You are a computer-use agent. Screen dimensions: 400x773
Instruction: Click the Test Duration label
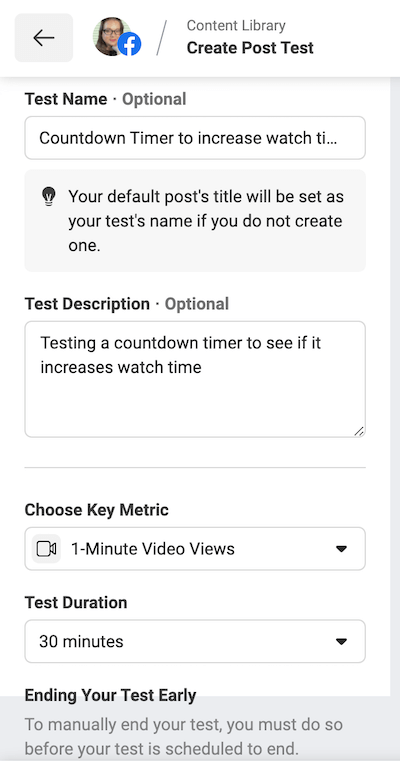pos(76,602)
